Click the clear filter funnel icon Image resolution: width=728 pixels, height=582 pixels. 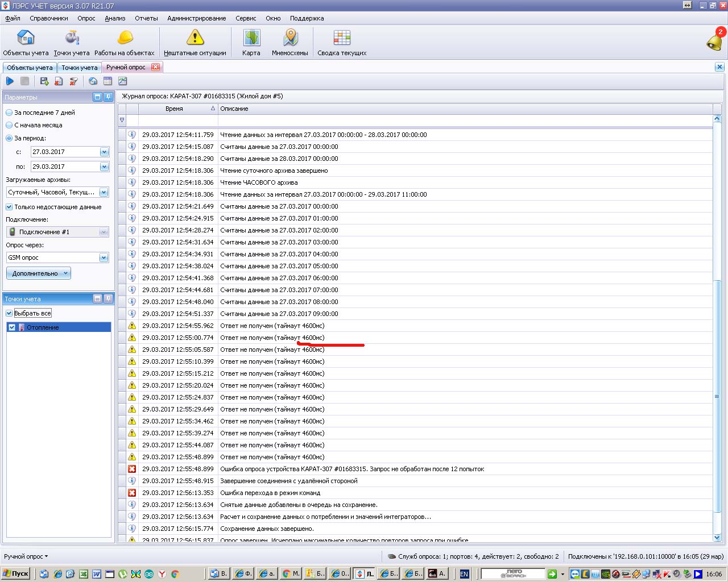tap(73, 81)
